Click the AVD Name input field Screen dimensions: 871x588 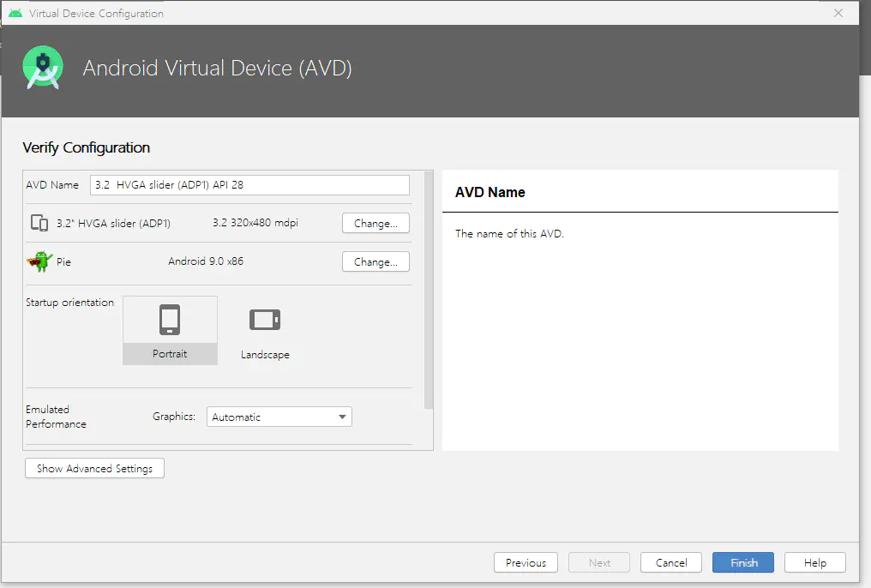[250, 185]
